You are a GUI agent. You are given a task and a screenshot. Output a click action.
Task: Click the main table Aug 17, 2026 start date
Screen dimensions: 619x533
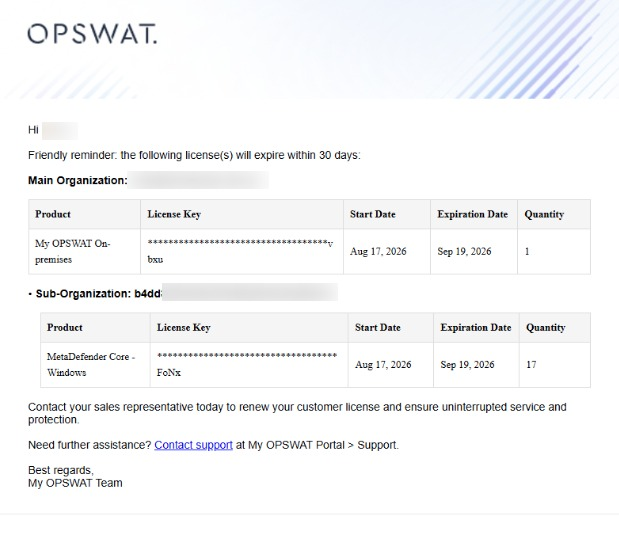378,251
